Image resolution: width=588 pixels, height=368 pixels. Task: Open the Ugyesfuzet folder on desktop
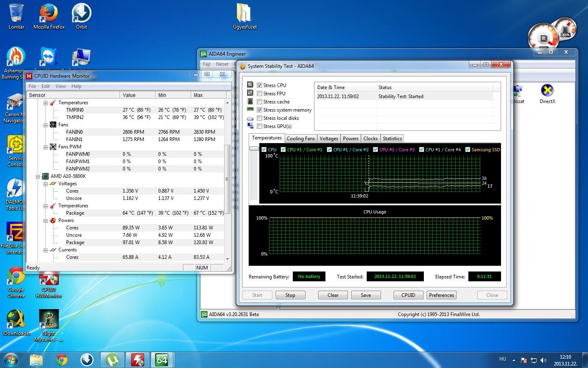pyautogui.click(x=245, y=16)
